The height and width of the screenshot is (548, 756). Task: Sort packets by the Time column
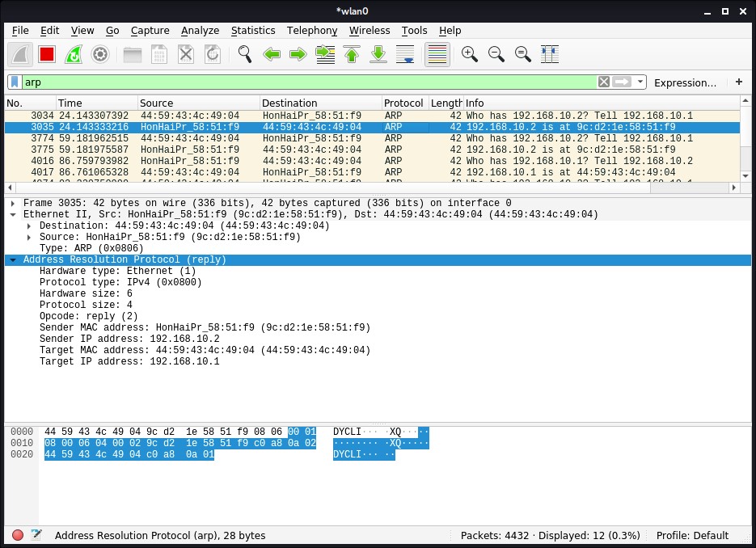tap(96, 103)
